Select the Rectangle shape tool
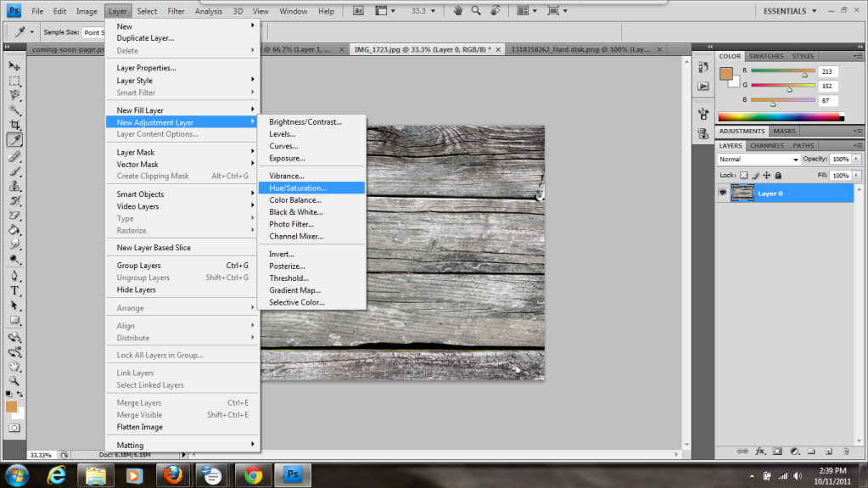 14,320
